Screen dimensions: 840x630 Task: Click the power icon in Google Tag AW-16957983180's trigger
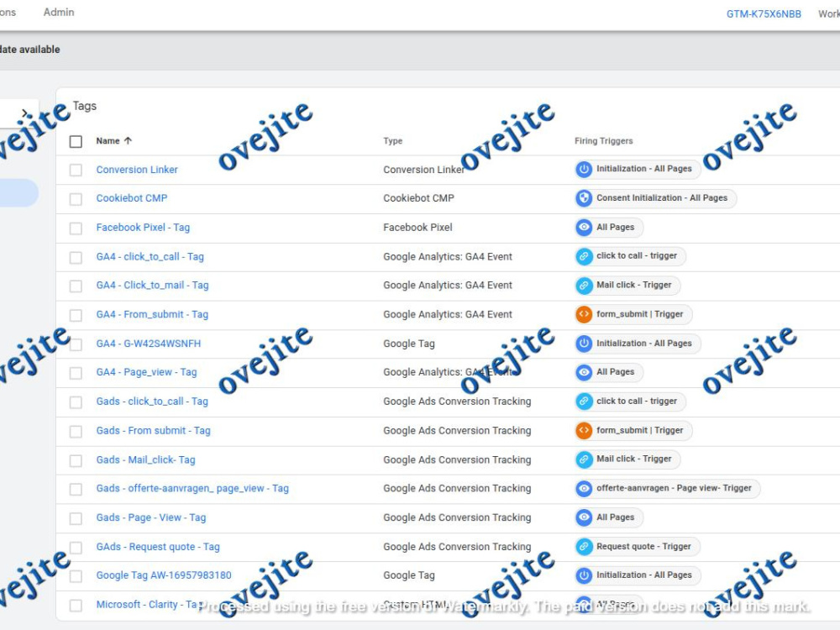pos(584,575)
